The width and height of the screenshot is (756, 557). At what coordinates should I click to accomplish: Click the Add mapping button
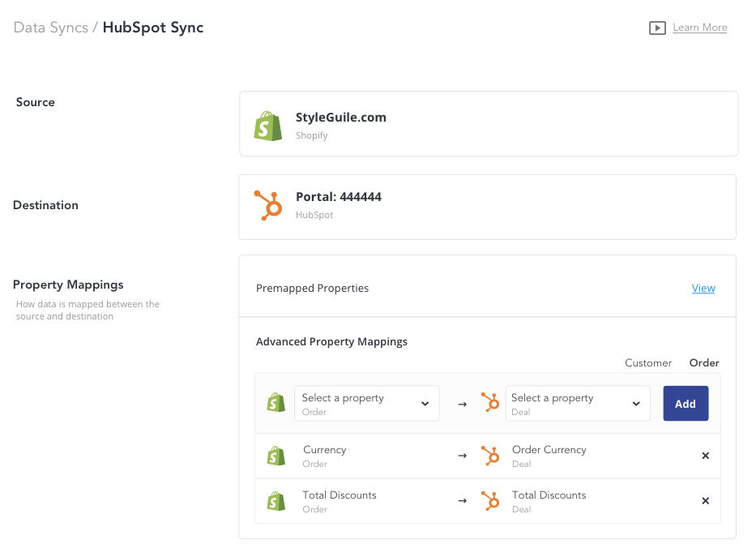[686, 404]
